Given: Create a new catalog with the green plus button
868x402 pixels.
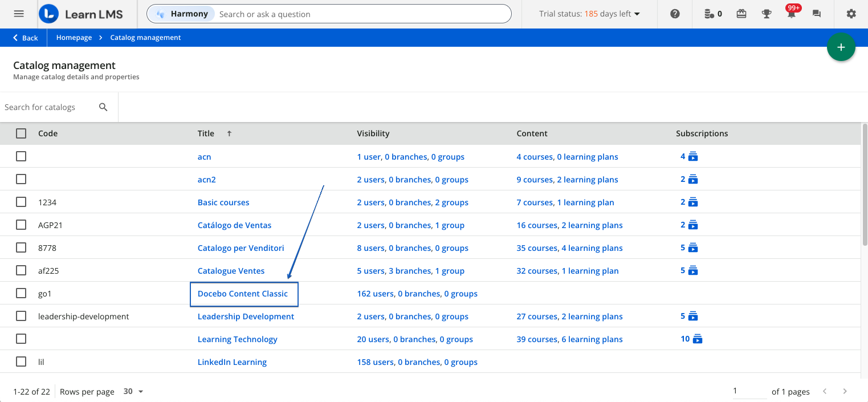Looking at the screenshot, I should pyautogui.click(x=841, y=47).
